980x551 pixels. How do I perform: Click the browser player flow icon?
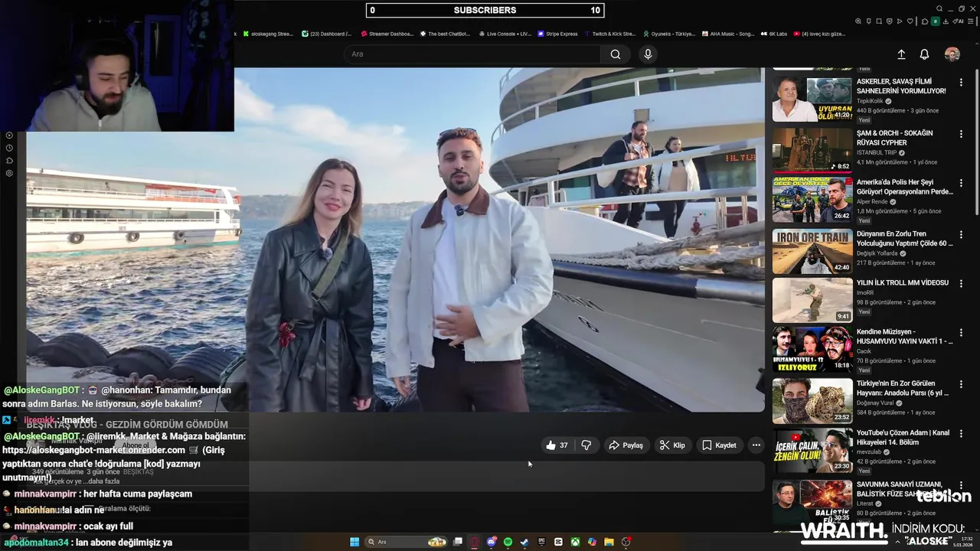point(900,21)
